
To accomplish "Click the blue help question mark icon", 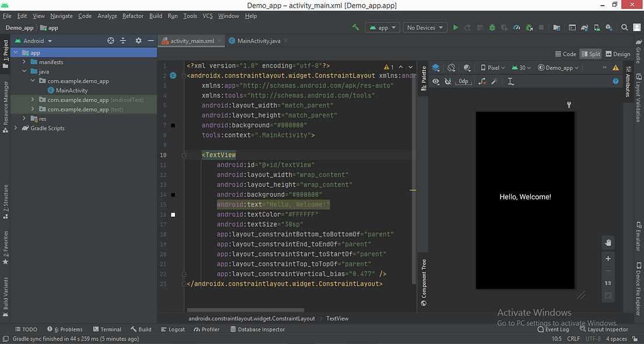I will [615, 81].
